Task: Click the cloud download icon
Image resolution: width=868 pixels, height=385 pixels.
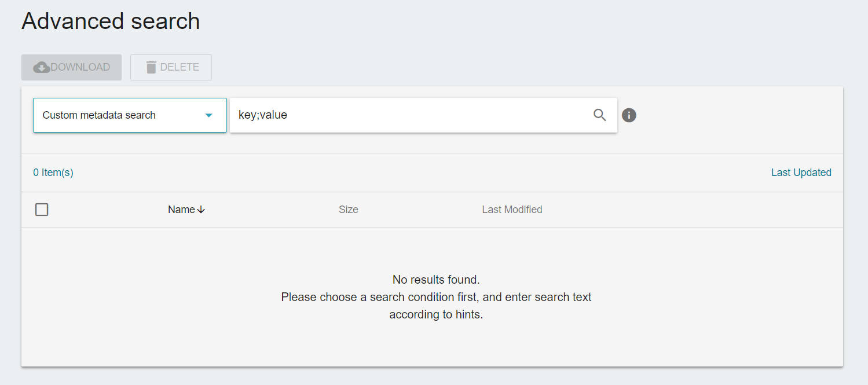Action: point(42,68)
